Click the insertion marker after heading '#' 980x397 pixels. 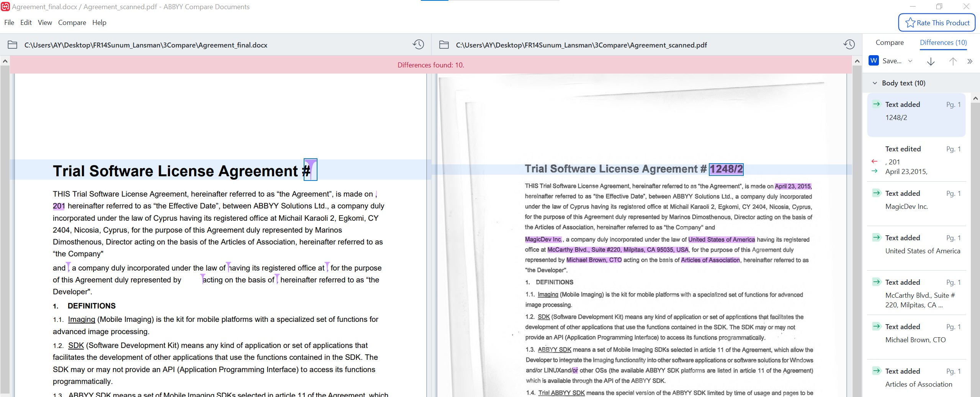tap(311, 169)
